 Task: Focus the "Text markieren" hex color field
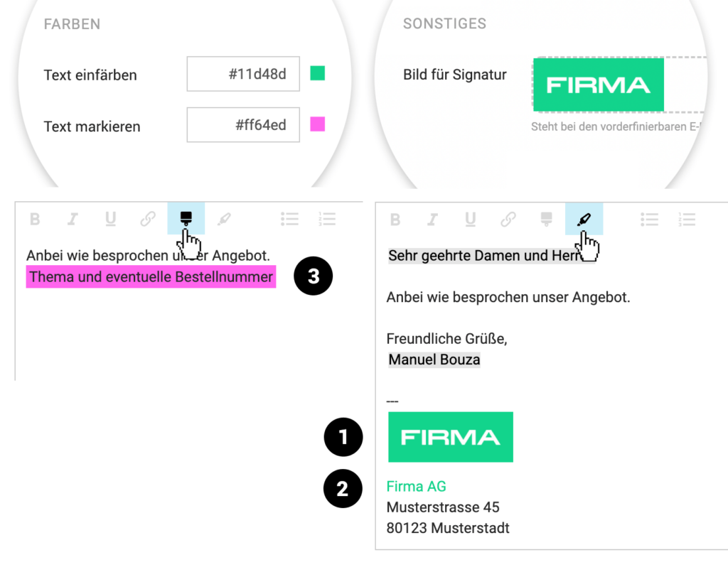(243, 125)
